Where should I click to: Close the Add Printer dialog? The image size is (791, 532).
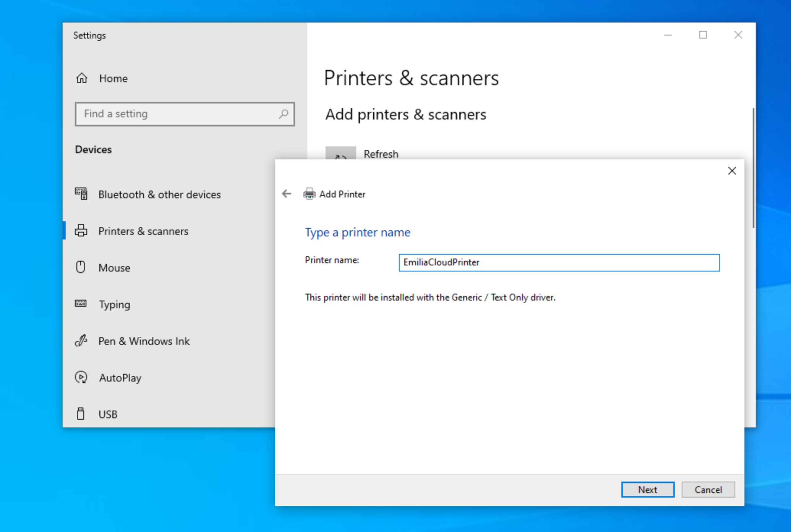[732, 171]
